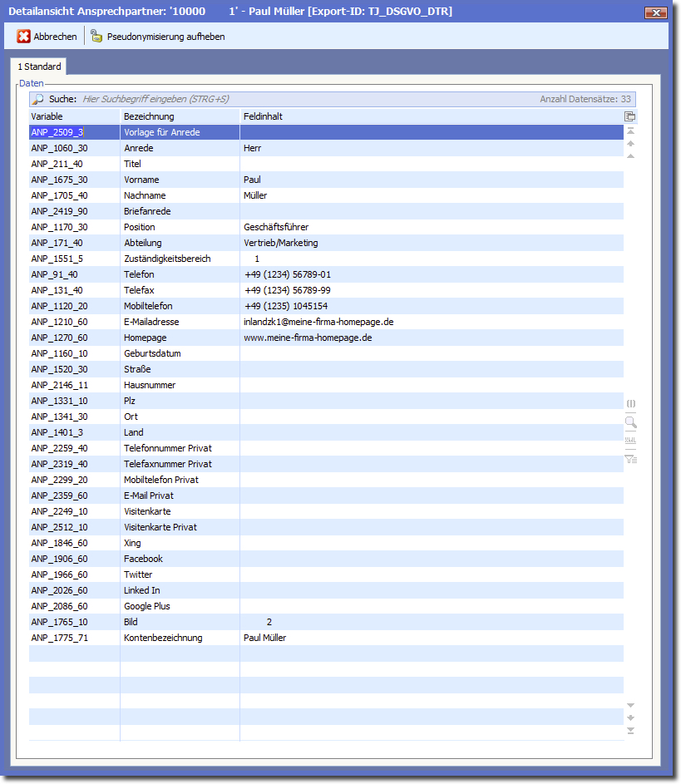Screen dimensions: 681x784
Task: Click the page down arrow icon
Action: pyautogui.click(x=630, y=718)
